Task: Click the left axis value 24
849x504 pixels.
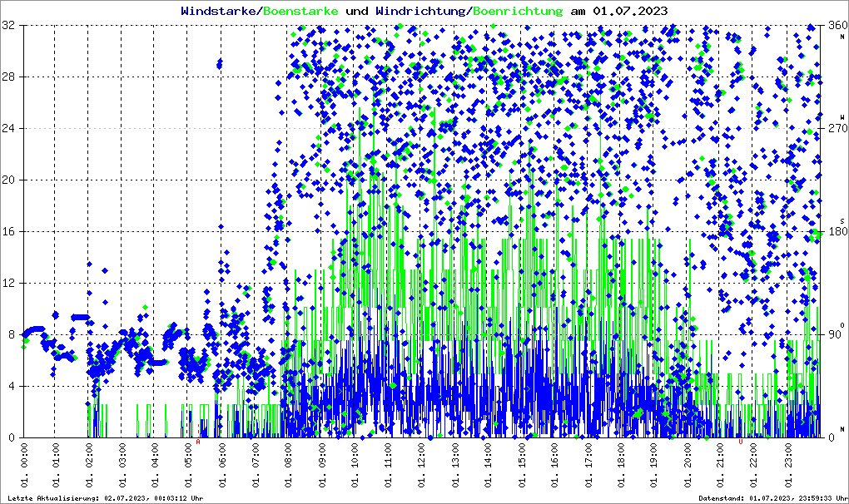Action: [x=8, y=128]
